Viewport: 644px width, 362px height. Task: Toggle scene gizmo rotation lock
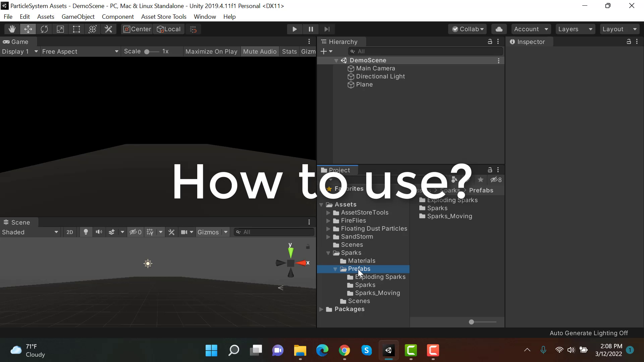click(308, 247)
